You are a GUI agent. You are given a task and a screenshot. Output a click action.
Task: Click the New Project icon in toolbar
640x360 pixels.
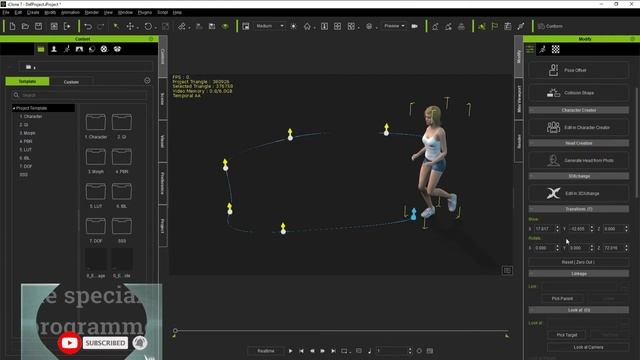click(12, 26)
